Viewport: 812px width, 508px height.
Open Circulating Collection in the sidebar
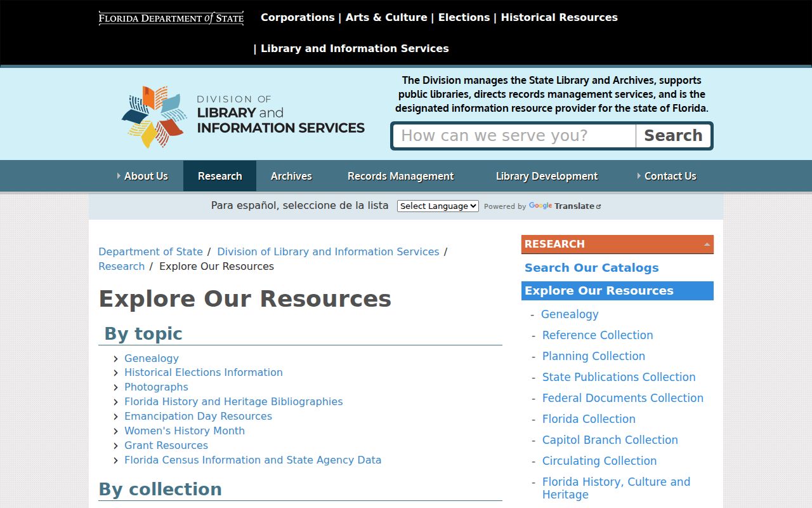[x=599, y=461]
